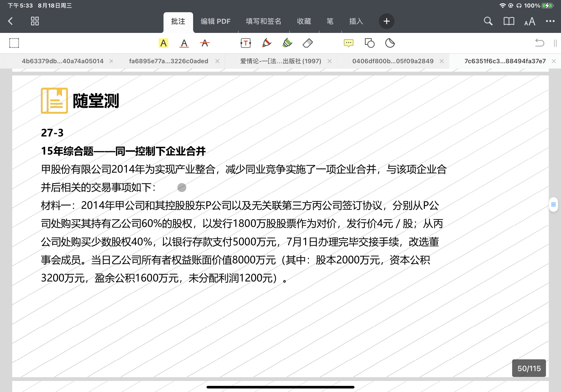Expand the three-dot more menu
Viewport: 561px width, 392px height.
coord(550,21)
